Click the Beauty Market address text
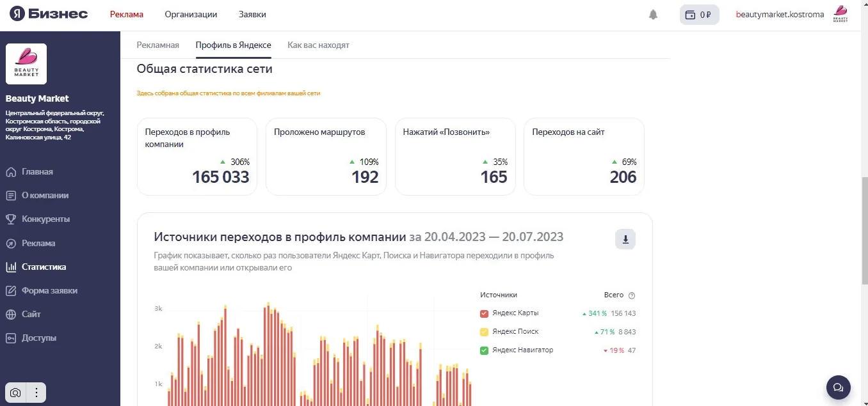Viewport: 868px width, 406px height. [54, 125]
